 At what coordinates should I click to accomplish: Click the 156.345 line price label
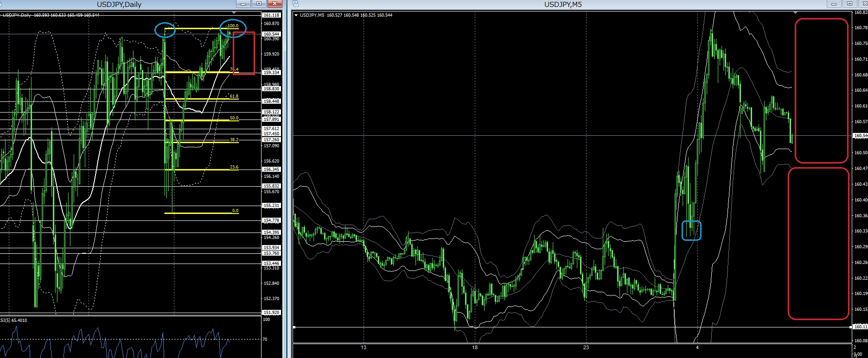pos(271,170)
